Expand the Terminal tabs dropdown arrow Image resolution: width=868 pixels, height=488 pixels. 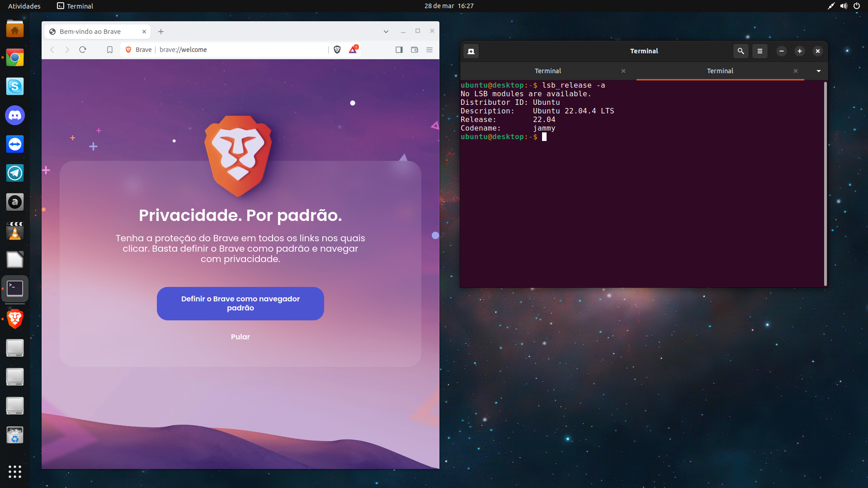819,71
